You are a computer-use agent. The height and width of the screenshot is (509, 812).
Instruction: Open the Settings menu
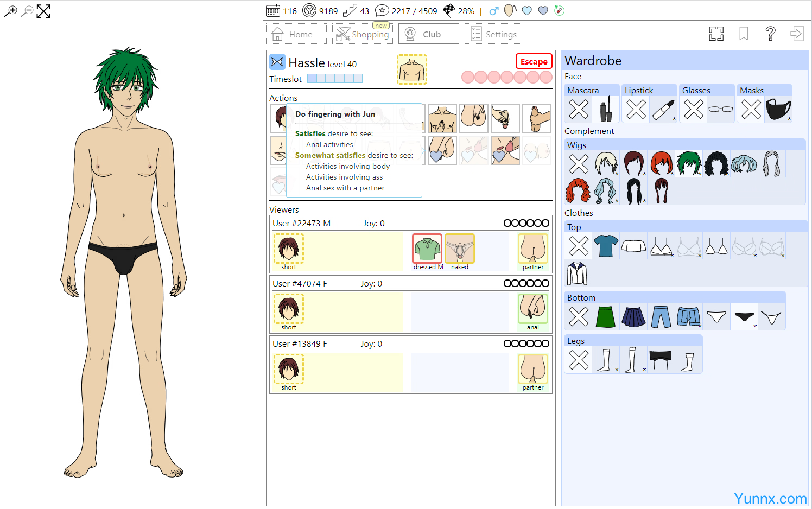494,34
